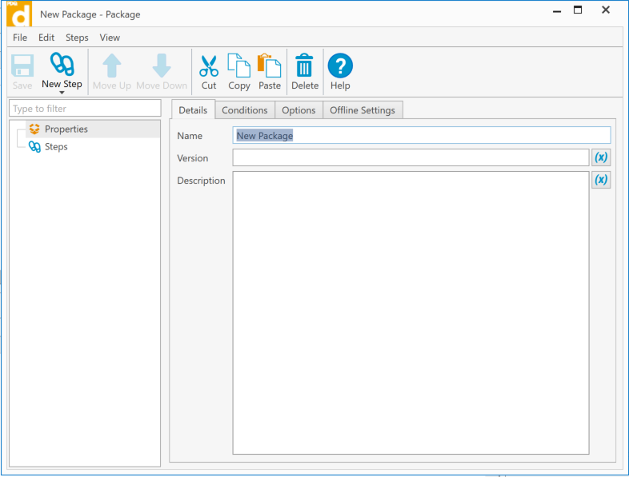Click the Paste clipboard icon
The width and height of the screenshot is (630, 478).
[269, 65]
